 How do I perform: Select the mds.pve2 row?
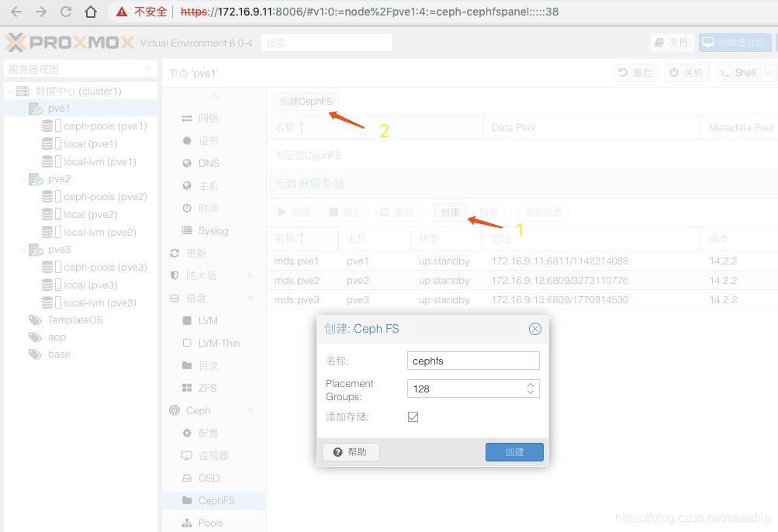point(522,281)
